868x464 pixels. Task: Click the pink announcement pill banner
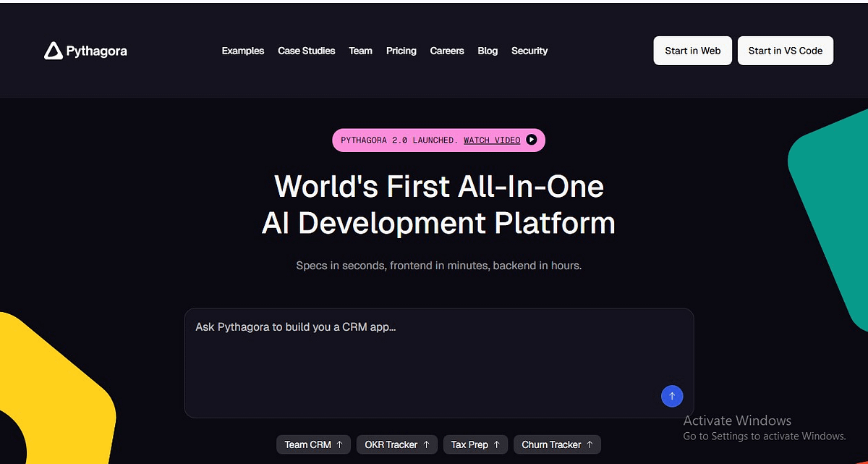(438, 140)
